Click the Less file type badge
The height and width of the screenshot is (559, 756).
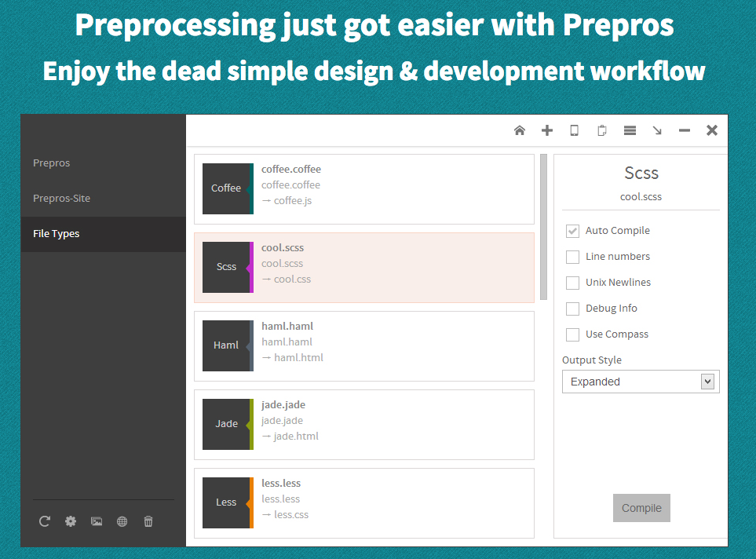point(228,503)
